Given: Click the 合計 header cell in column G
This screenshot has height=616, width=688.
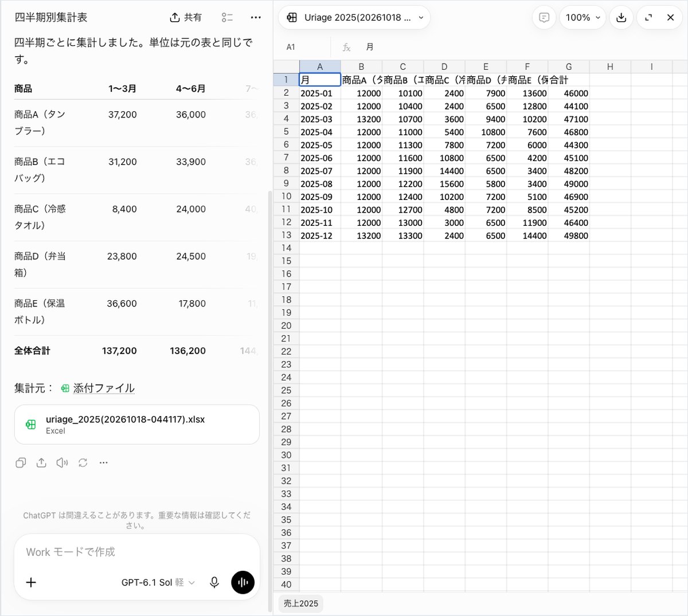Looking at the screenshot, I should (x=569, y=80).
